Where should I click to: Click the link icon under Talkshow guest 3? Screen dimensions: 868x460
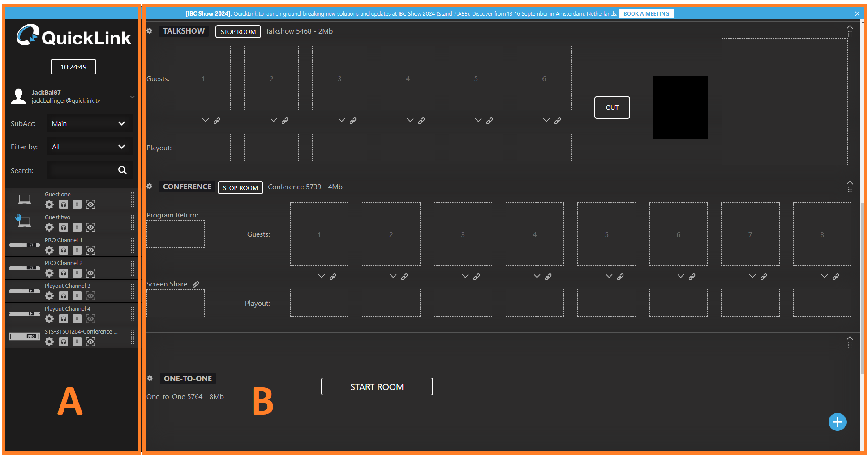(x=353, y=121)
